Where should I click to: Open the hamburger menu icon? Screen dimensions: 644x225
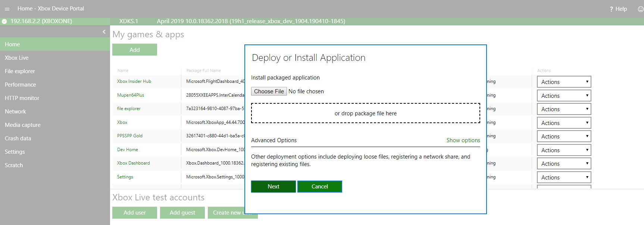[7, 9]
